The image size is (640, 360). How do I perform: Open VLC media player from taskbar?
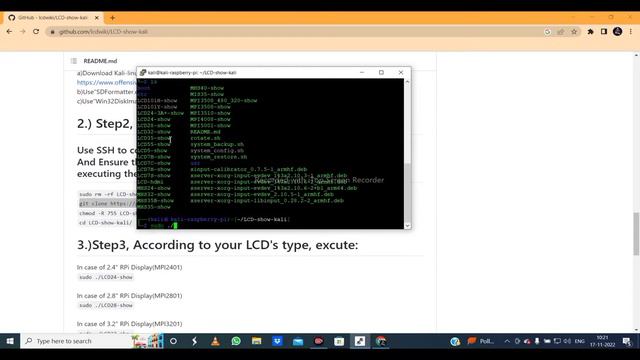point(216,341)
